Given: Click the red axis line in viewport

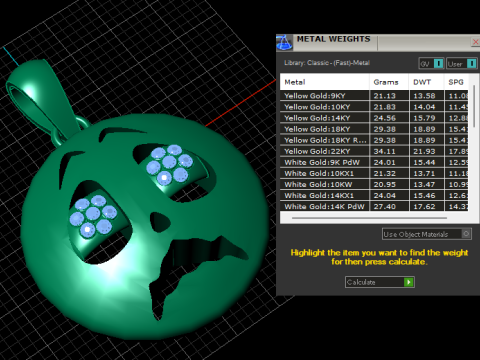Looking at the screenshot, I should point(241,103).
